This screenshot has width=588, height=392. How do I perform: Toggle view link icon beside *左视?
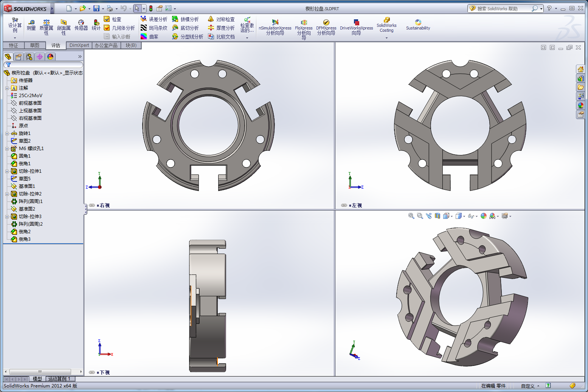(344, 205)
